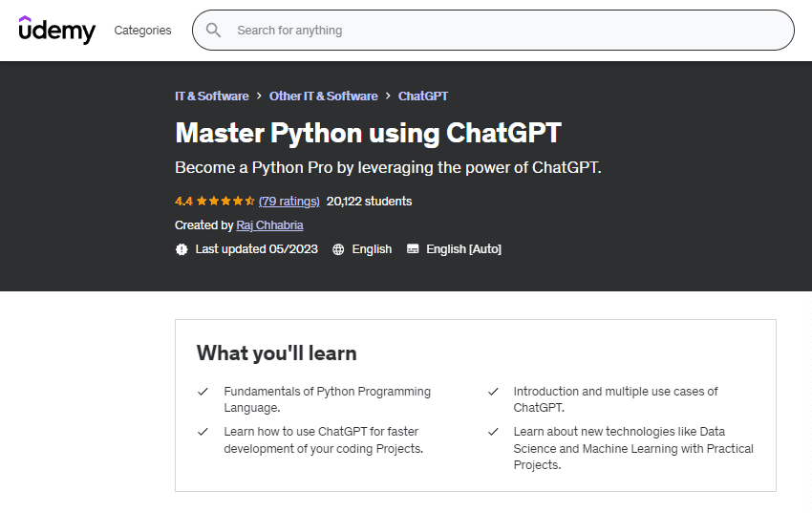Click the star rating icons
The width and height of the screenshot is (812, 513).
click(225, 202)
